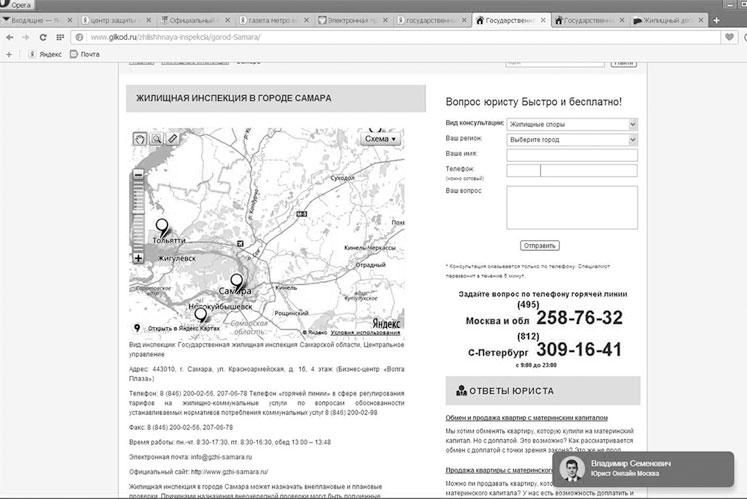Open the Почта bookmark
The height and width of the screenshot is (499, 747).
point(85,54)
